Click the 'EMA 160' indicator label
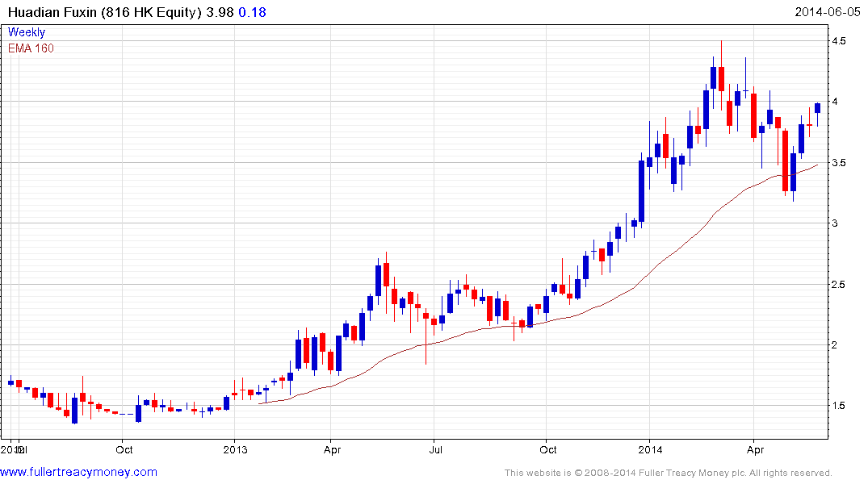 click(31, 48)
